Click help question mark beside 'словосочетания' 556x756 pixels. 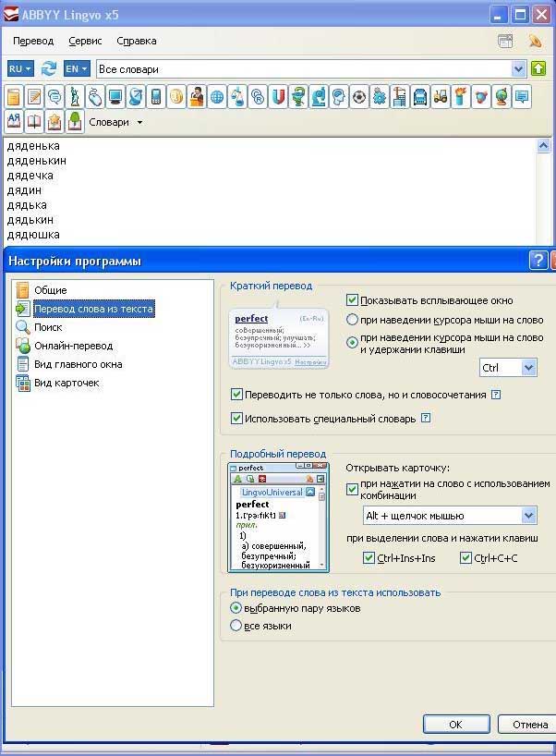click(x=496, y=395)
